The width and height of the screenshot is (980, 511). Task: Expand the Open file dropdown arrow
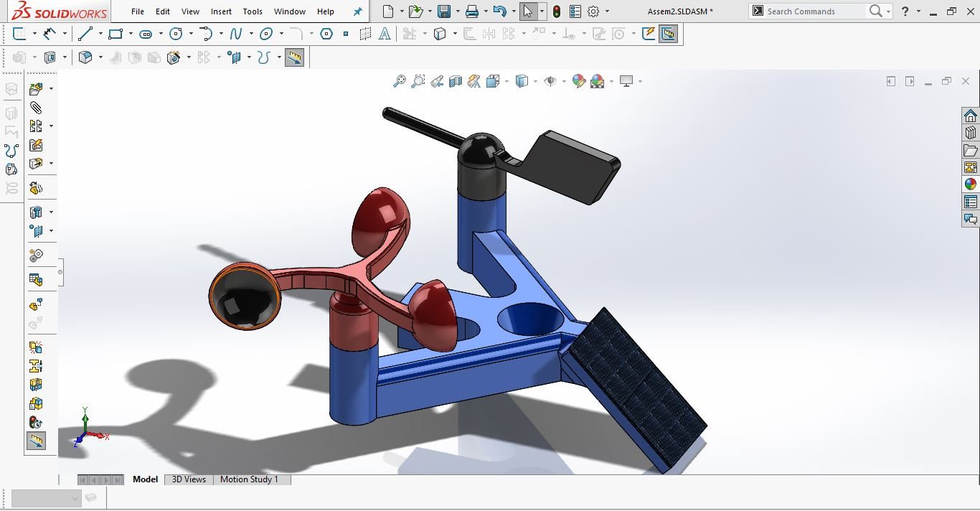pyautogui.click(x=429, y=11)
